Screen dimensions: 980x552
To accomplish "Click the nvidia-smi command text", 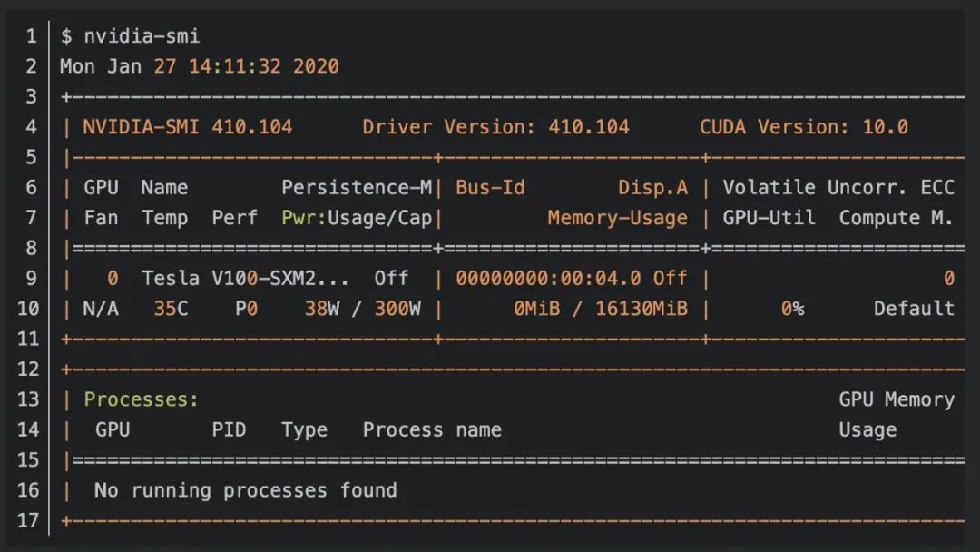I will 142,36.
